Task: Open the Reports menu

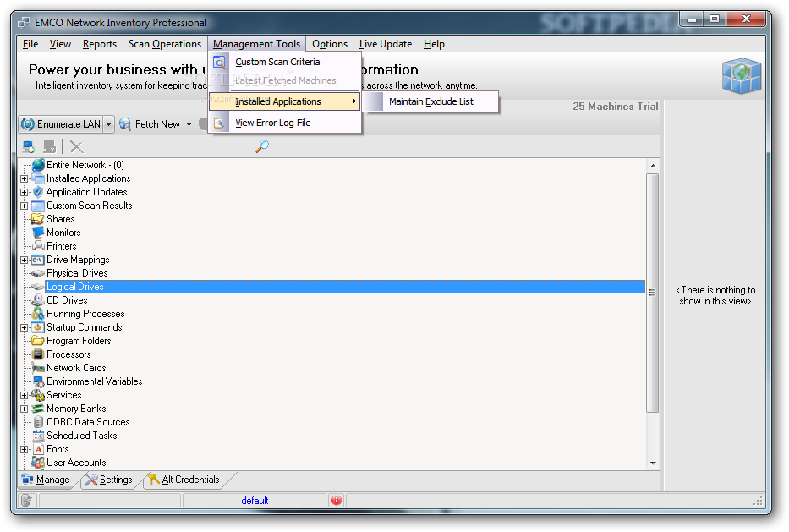Action: coord(100,44)
